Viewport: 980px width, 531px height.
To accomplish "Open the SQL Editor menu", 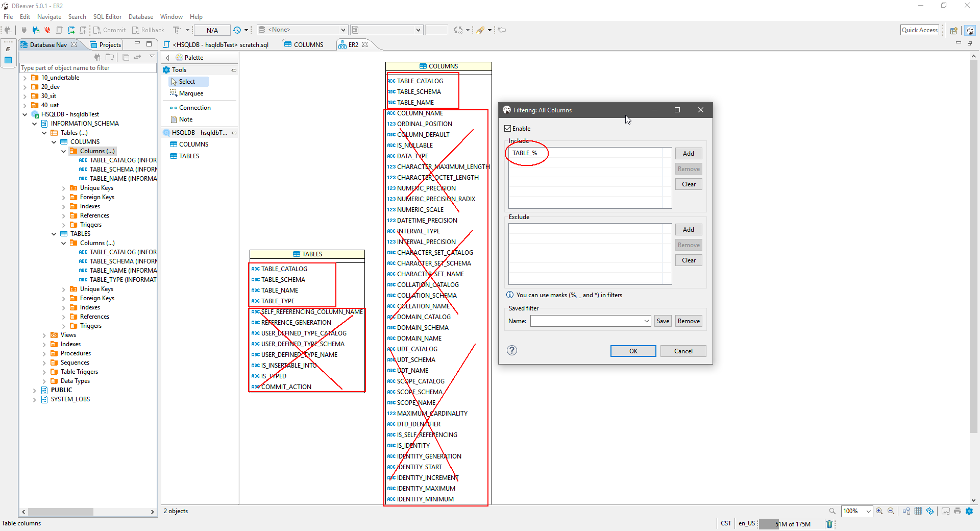I will [x=107, y=16].
